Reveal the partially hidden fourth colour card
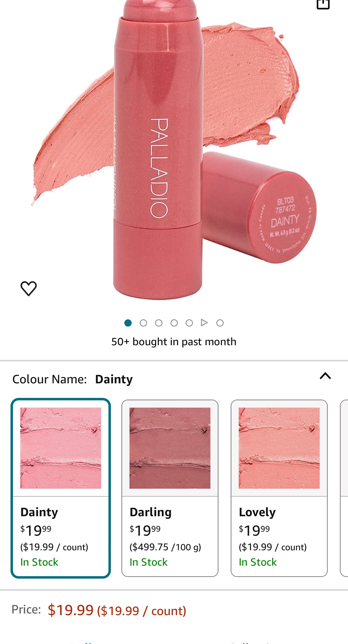 click(x=344, y=488)
